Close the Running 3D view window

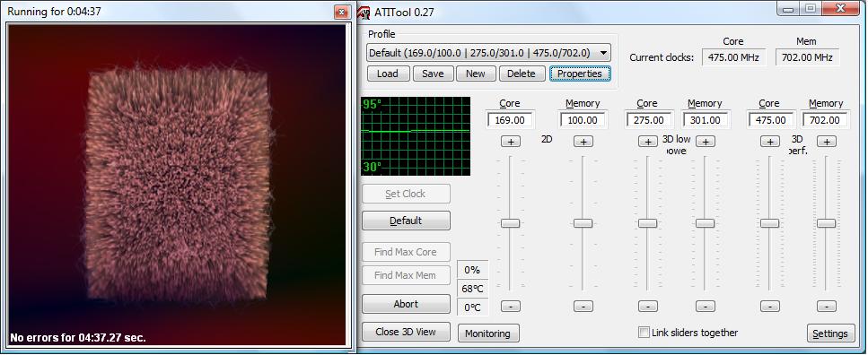[342, 11]
